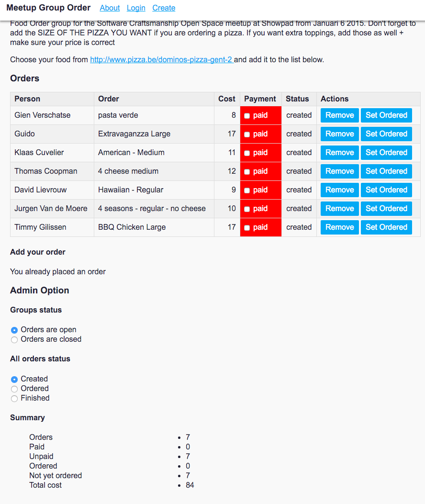Choose the 'Orders are open' radio option
The width and height of the screenshot is (425, 504).
[14, 330]
